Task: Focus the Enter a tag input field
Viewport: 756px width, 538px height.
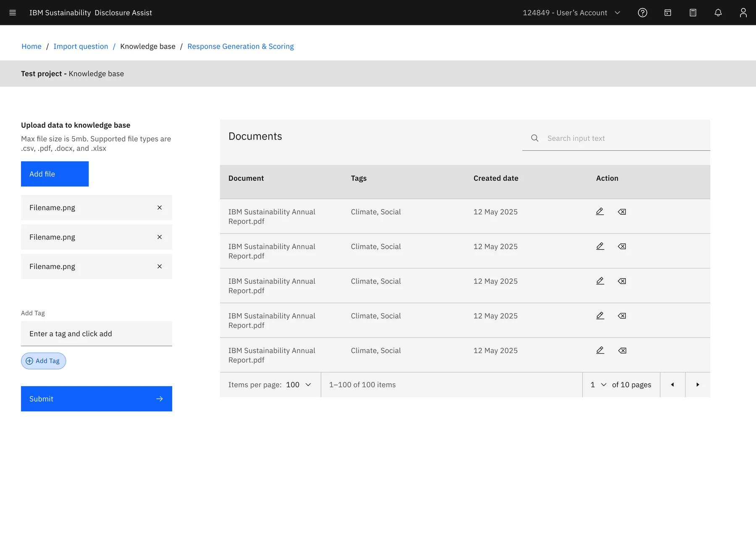Action: [97, 334]
